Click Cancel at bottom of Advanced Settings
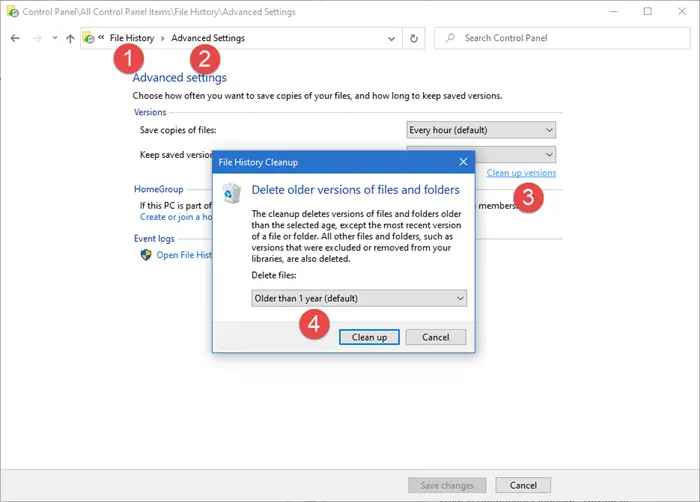Image resolution: width=700 pixels, height=502 pixels. 523,485
